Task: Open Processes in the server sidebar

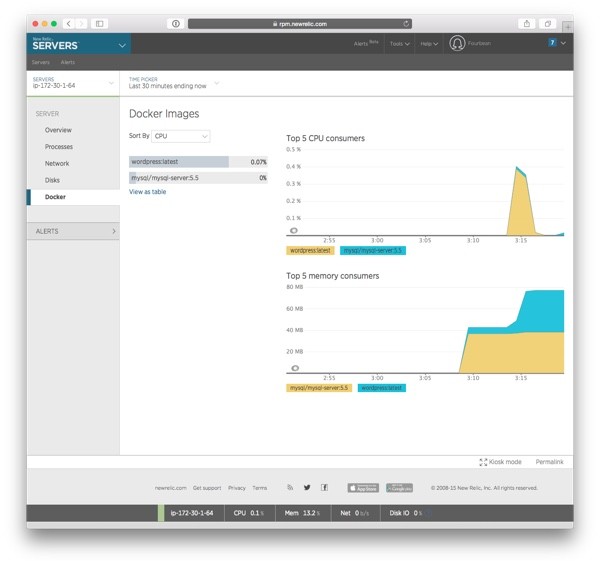Action: pos(59,147)
